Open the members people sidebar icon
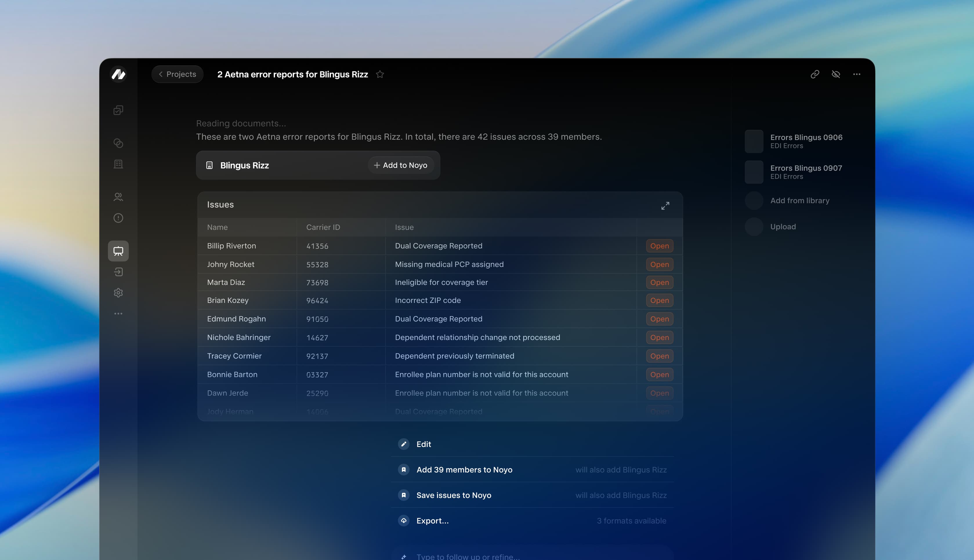This screenshot has height=560, width=974. pyautogui.click(x=118, y=197)
